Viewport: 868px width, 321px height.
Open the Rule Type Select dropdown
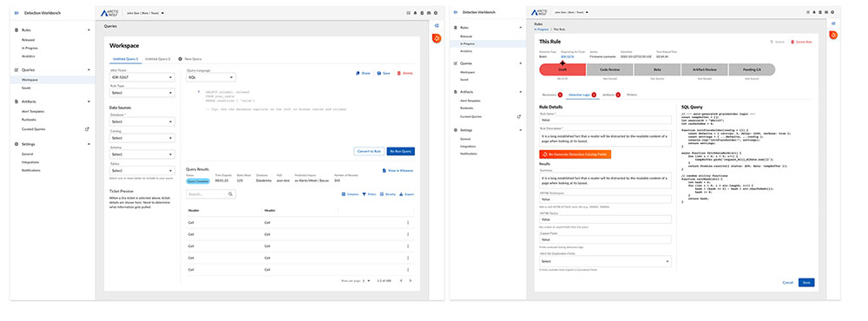(x=143, y=93)
